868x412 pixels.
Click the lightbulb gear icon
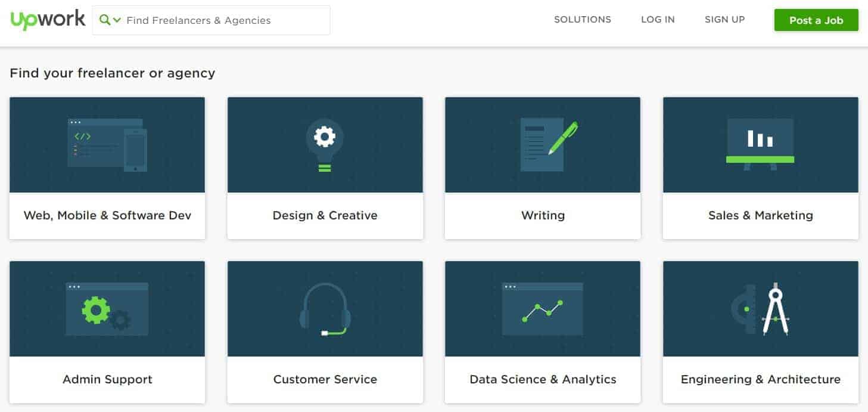325,145
